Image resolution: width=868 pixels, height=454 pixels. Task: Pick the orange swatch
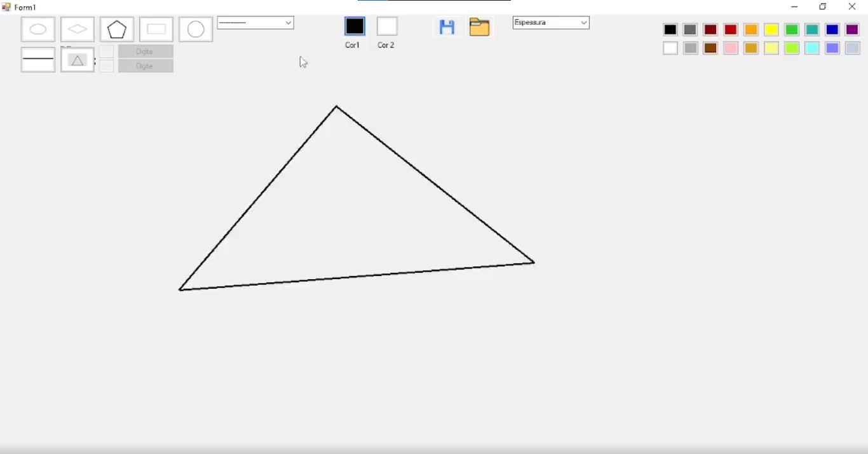(x=752, y=30)
